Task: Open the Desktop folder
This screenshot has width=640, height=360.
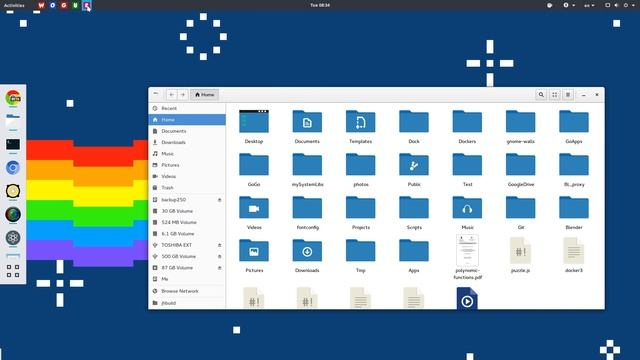Action: coord(253,126)
